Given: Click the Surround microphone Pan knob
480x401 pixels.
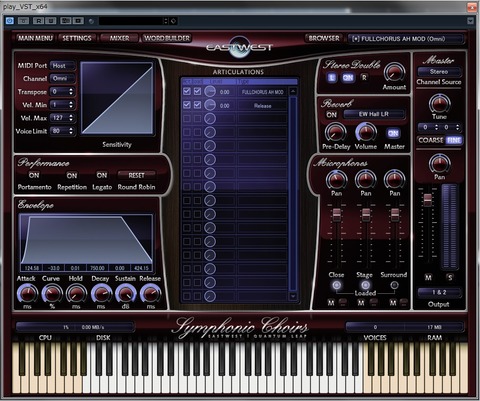Looking at the screenshot, I should coord(395,179).
